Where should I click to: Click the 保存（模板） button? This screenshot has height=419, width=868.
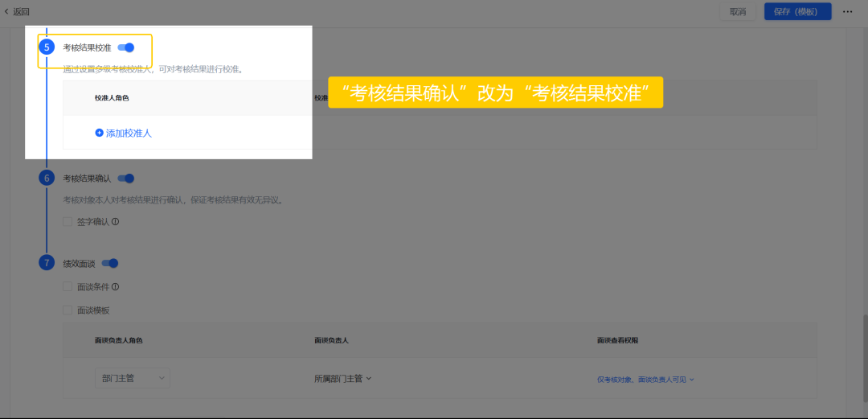(797, 11)
